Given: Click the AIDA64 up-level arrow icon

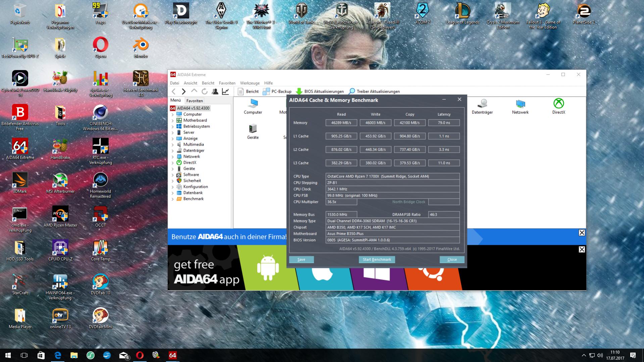Looking at the screenshot, I should (x=194, y=91).
